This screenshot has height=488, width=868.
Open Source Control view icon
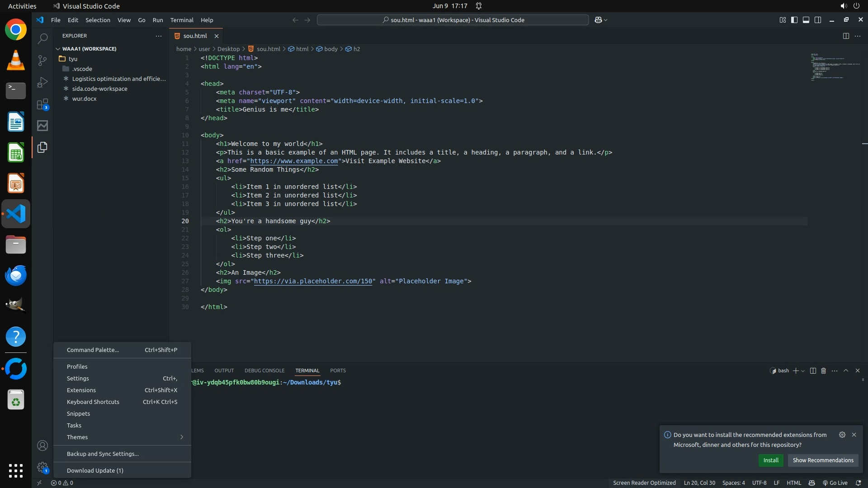pyautogui.click(x=42, y=61)
